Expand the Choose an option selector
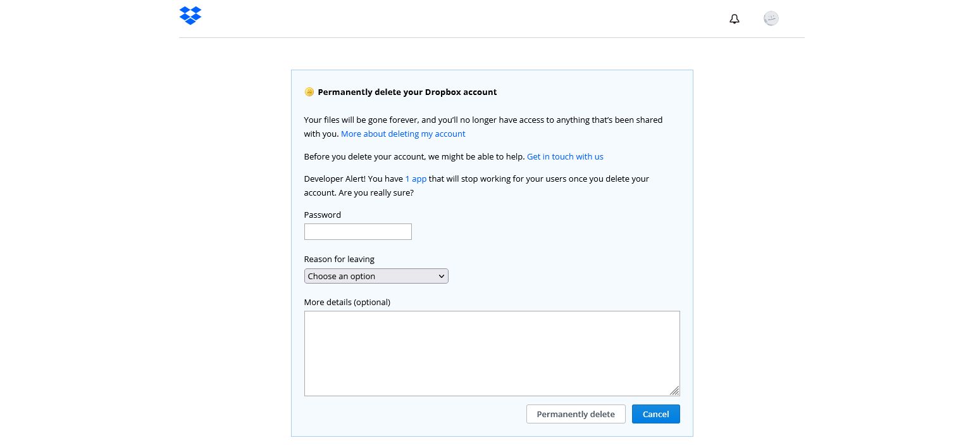The image size is (980, 445). click(376, 276)
